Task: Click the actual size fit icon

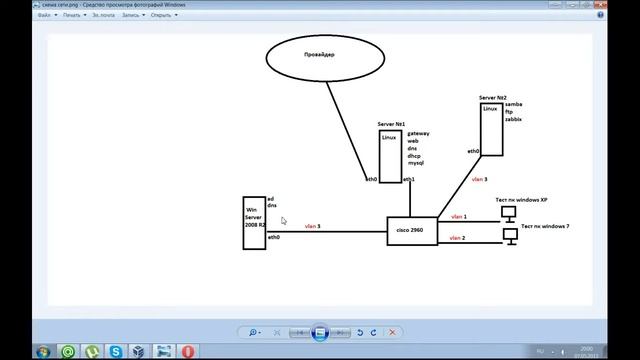Action: [277, 333]
